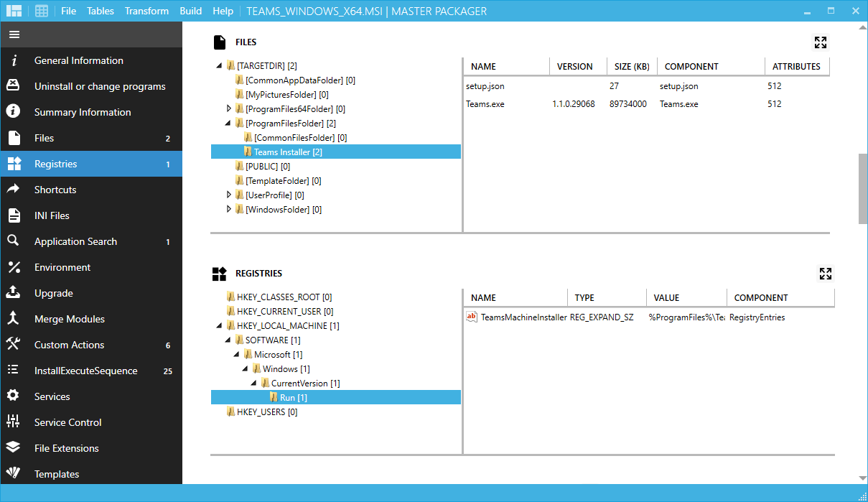Click the Upgrade icon in sidebar

coord(14,293)
